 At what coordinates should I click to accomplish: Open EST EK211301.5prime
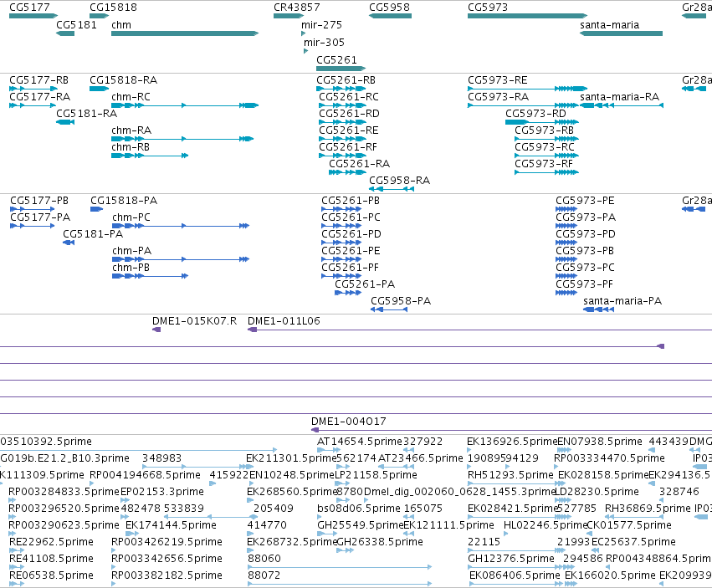click(x=291, y=458)
